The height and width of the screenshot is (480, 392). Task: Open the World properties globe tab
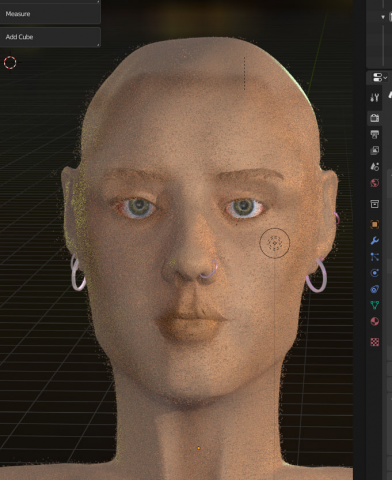(x=375, y=183)
